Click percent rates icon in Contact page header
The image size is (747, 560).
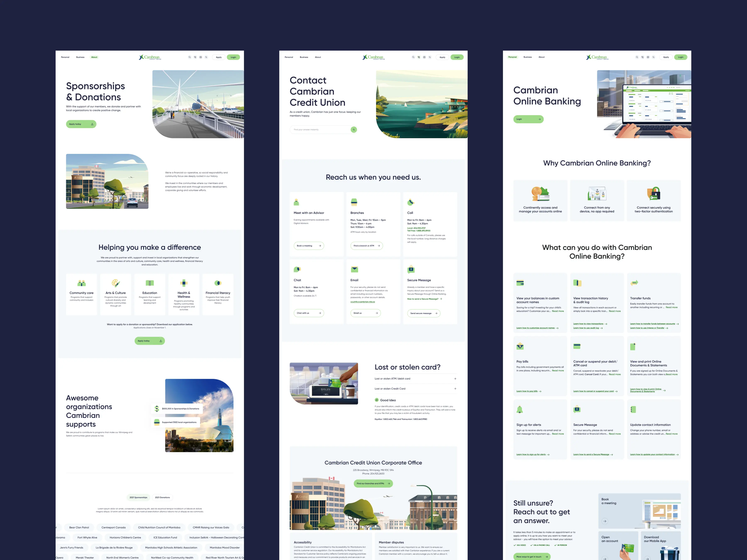pos(430,57)
